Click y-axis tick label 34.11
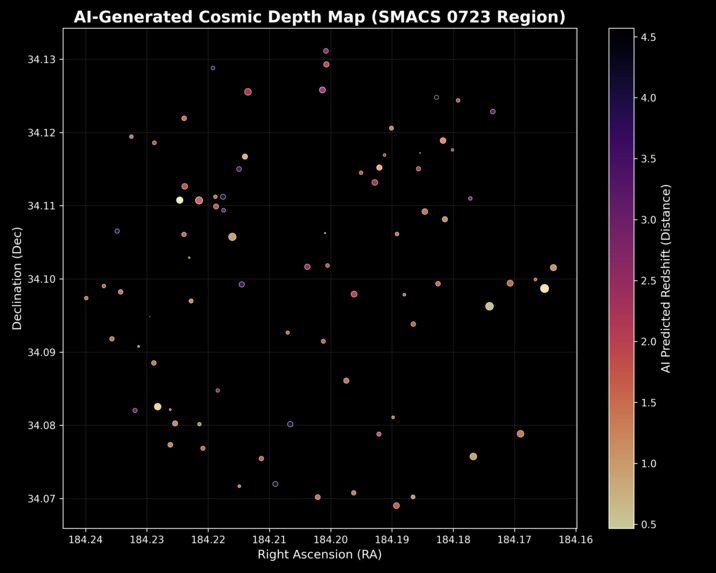Screen dimensions: 716x573 click(x=42, y=206)
